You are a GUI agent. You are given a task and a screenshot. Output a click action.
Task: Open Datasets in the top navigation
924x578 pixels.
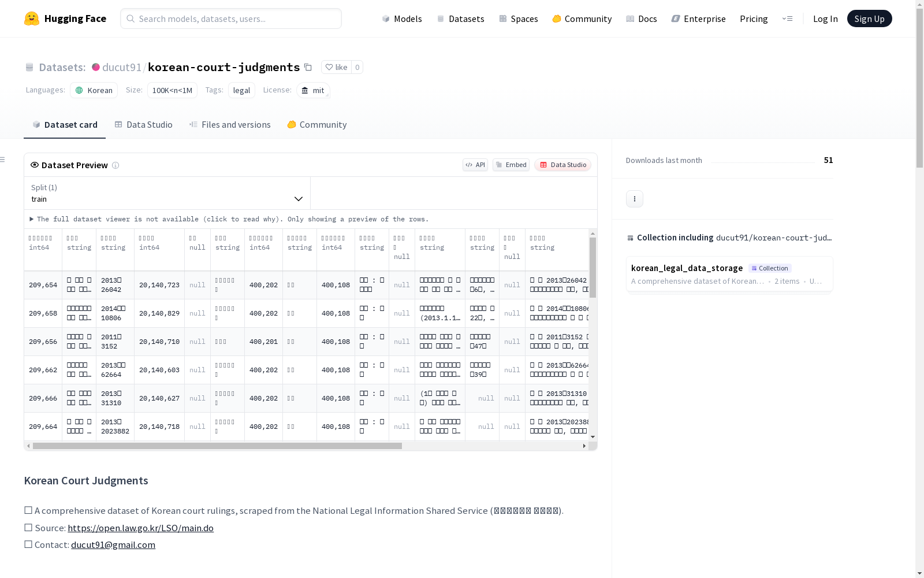point(460,18)
